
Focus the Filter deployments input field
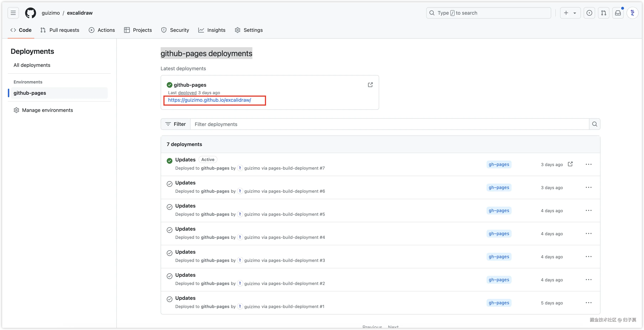(389, 124)
